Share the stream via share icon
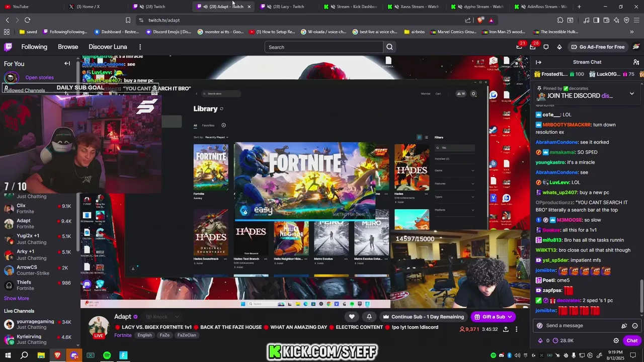 click(506, 329)
